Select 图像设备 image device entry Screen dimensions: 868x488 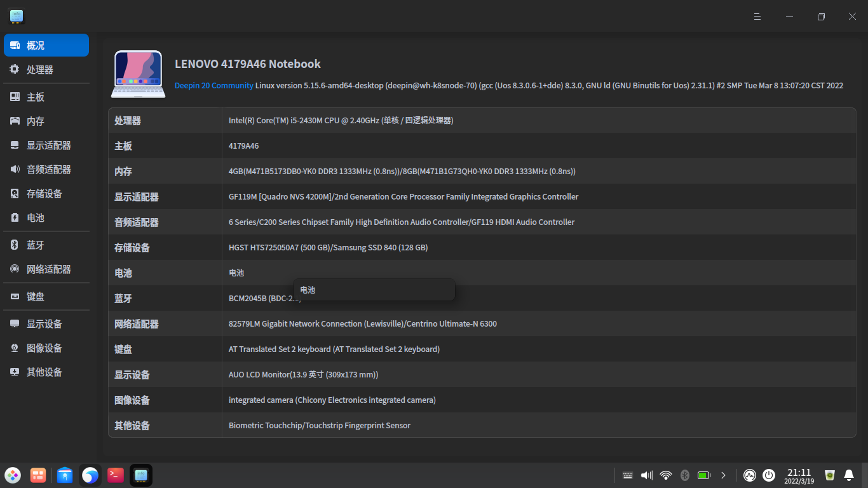tap(44, 348)
